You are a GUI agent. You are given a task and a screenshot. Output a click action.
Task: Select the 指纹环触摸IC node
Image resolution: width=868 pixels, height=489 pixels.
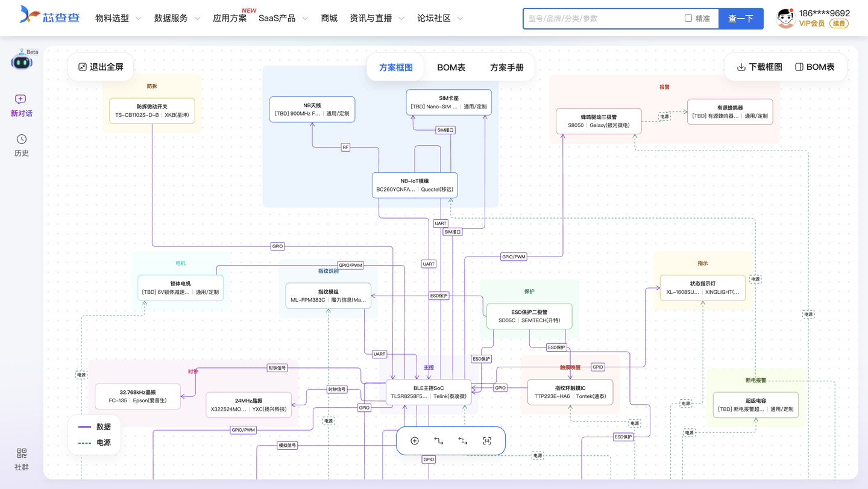(570, 392)
